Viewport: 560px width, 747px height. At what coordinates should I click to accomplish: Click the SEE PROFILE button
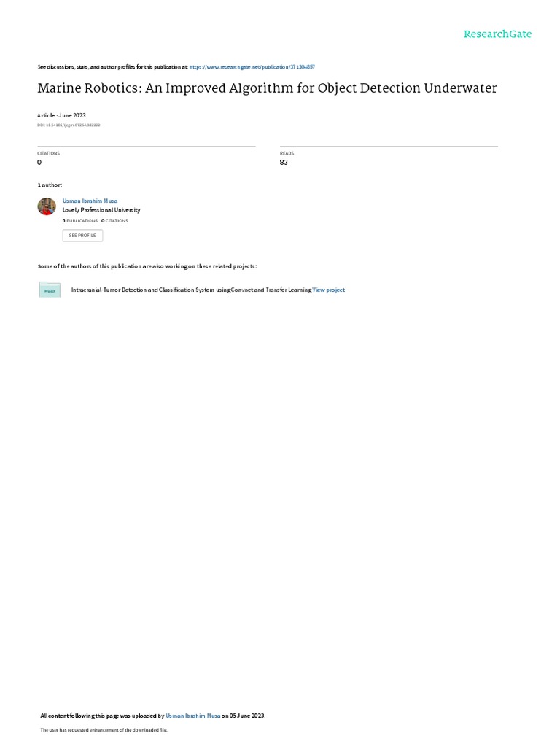point(82,236)
